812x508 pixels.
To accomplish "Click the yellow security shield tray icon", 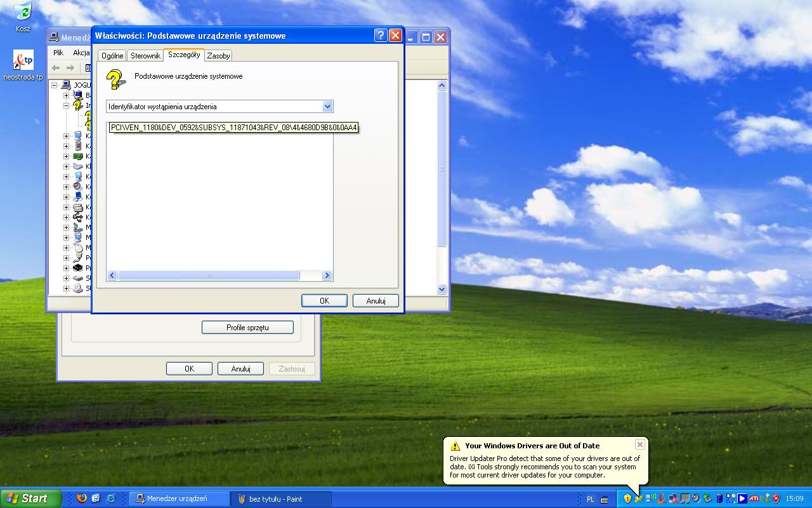I will [x=627, y=498].
